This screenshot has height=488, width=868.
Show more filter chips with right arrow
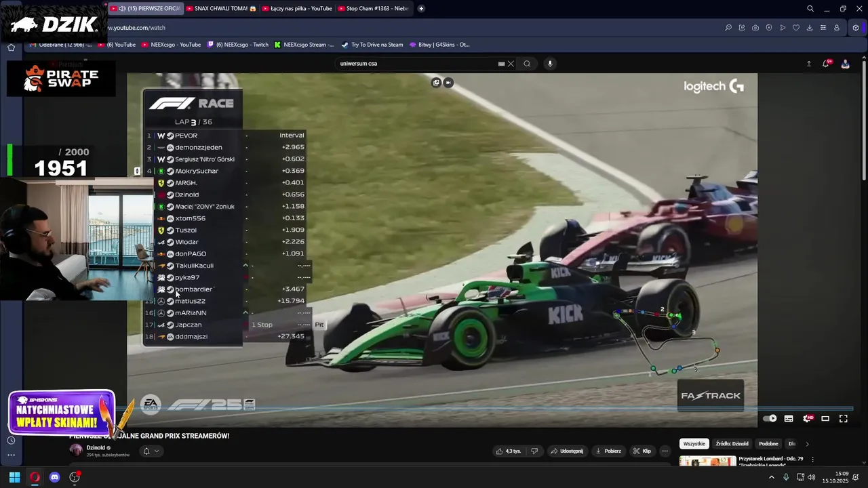click(x=807, y=444)
